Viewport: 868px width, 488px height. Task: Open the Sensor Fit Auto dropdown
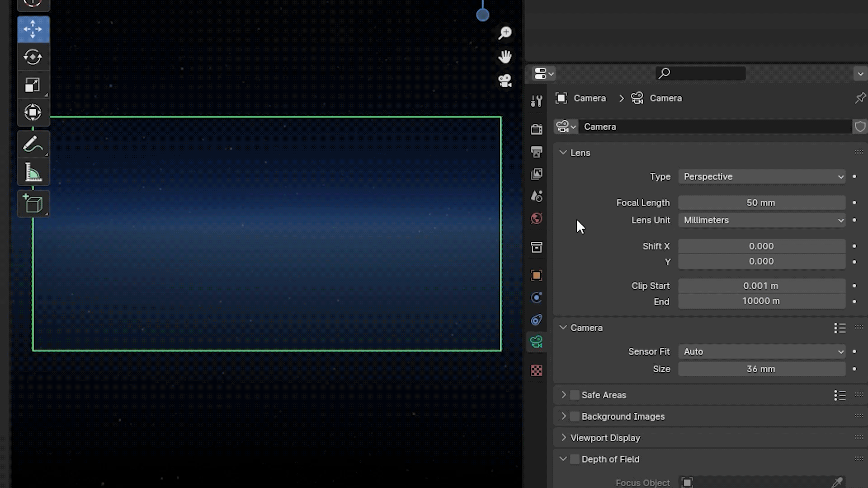tap(762, 352)
